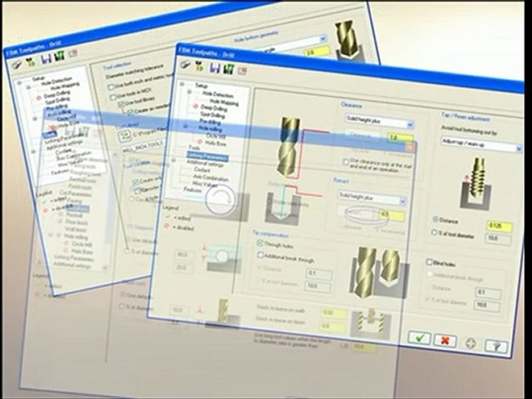The width and height of the screenshot is (532, 399).
Task: Click last toolbar icon in back Drill window
Action: coord(73,53)
